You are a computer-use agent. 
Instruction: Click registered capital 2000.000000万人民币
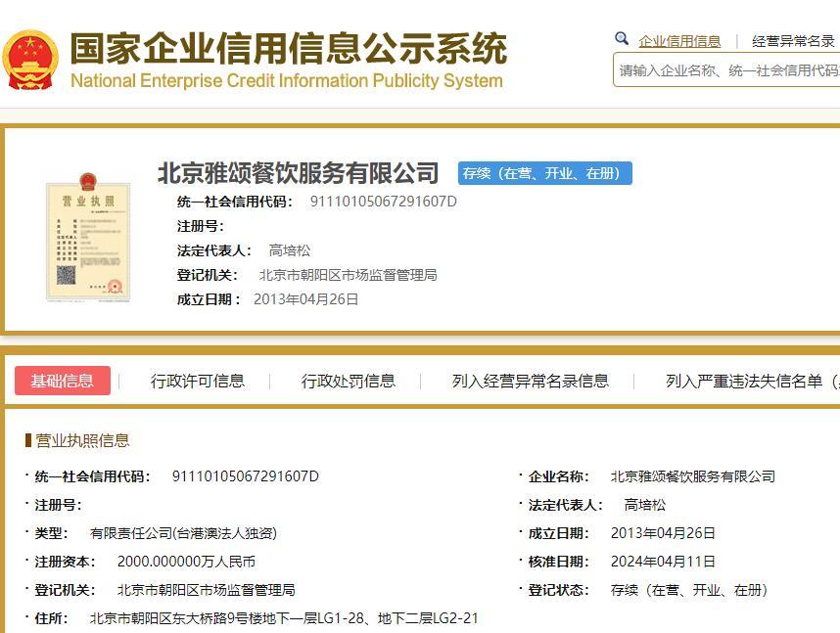pos(186,562)
